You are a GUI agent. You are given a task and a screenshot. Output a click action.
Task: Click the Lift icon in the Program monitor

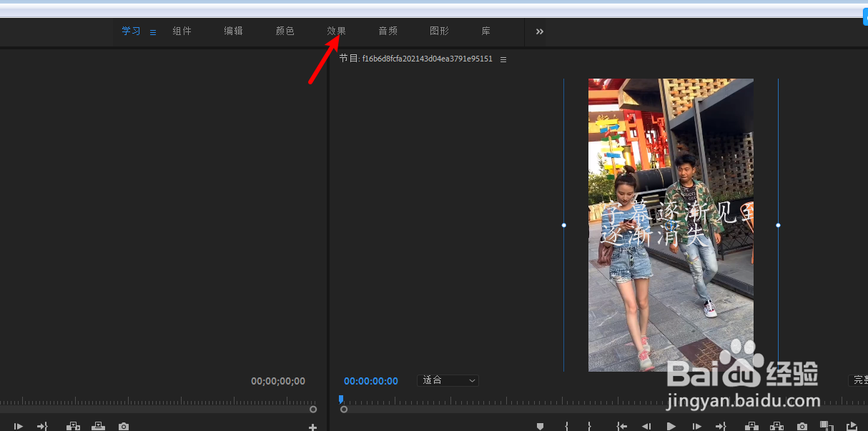(751, 426)
